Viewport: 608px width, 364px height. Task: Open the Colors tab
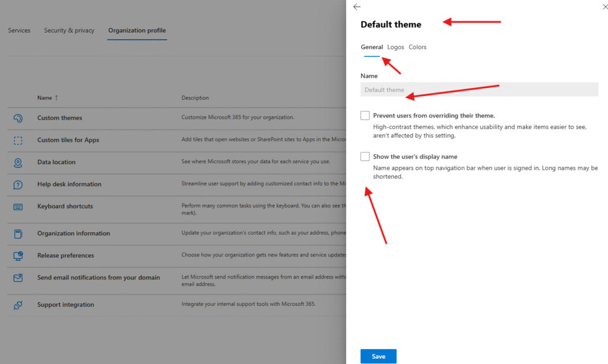[x=417, y=48]
